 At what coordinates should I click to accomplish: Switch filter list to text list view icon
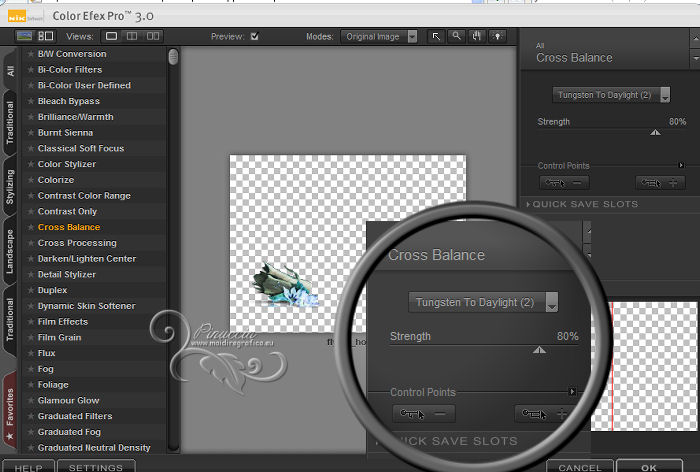[x=46, y=36]
